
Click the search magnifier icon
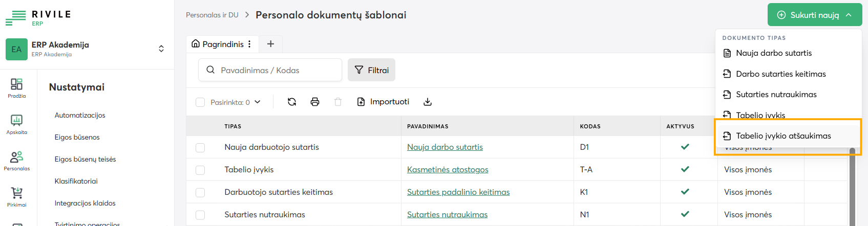[x=210, y=70]
